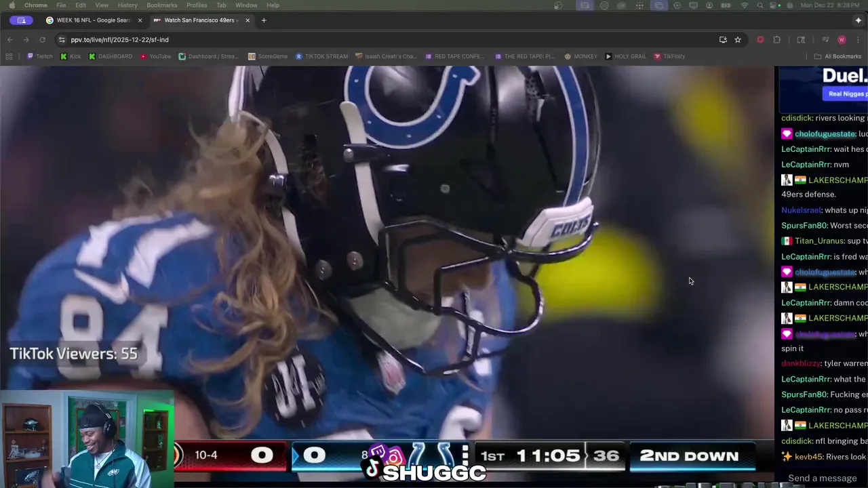The height and width of the screenshot is (488, 868).
Task: Open THE RED TAPE| PL... bookmark
Action: tap(525, 56)
